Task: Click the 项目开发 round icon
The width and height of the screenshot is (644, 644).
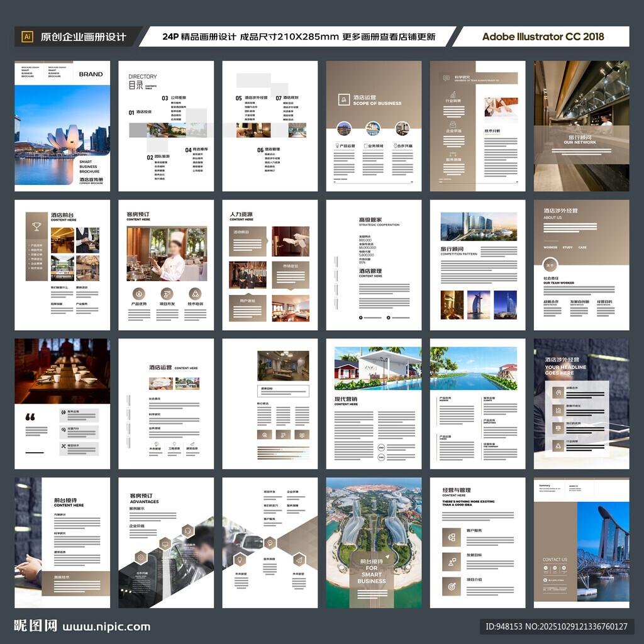Action: pos(167,294)
